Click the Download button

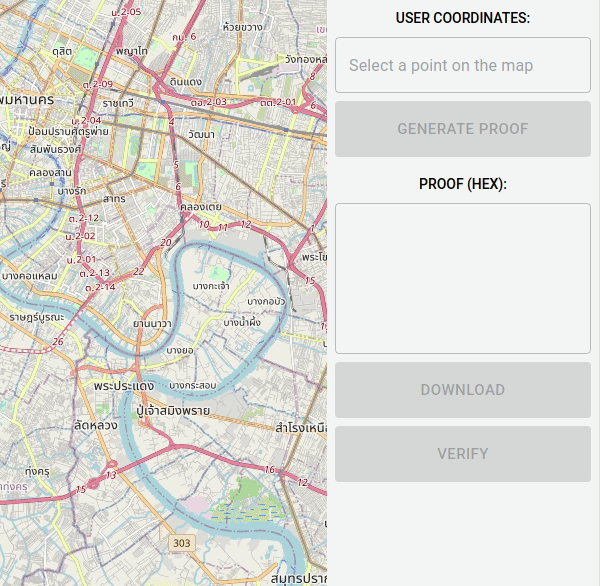(x=463, y=390)
